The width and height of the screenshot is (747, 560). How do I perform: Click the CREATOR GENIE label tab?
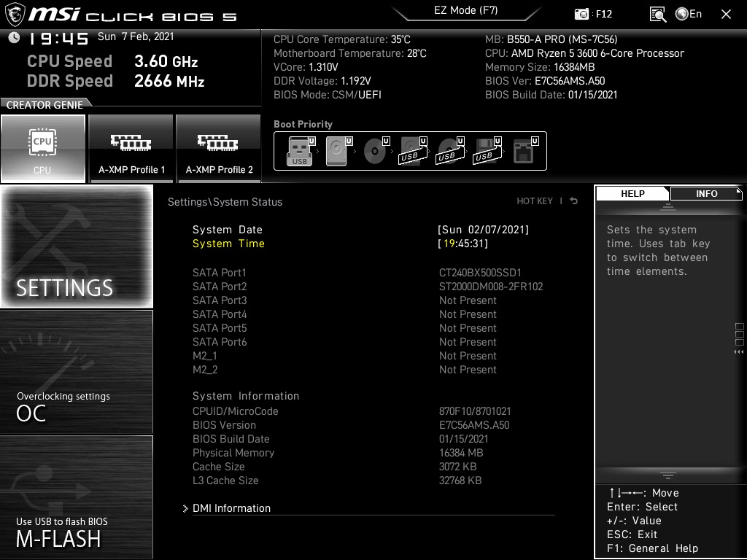click(x=44, y=105)
